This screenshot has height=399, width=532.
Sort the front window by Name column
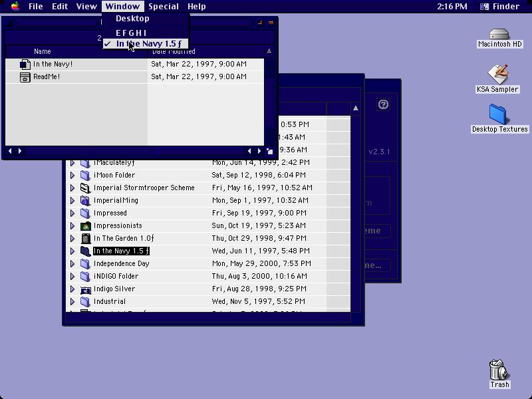(x=43, y=52)
